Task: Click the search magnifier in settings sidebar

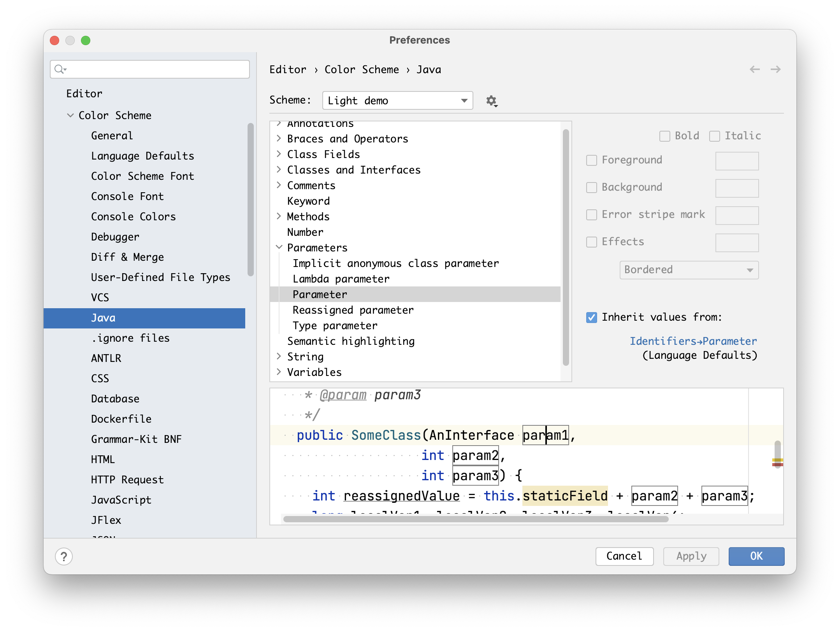Action: coord(60,69)
